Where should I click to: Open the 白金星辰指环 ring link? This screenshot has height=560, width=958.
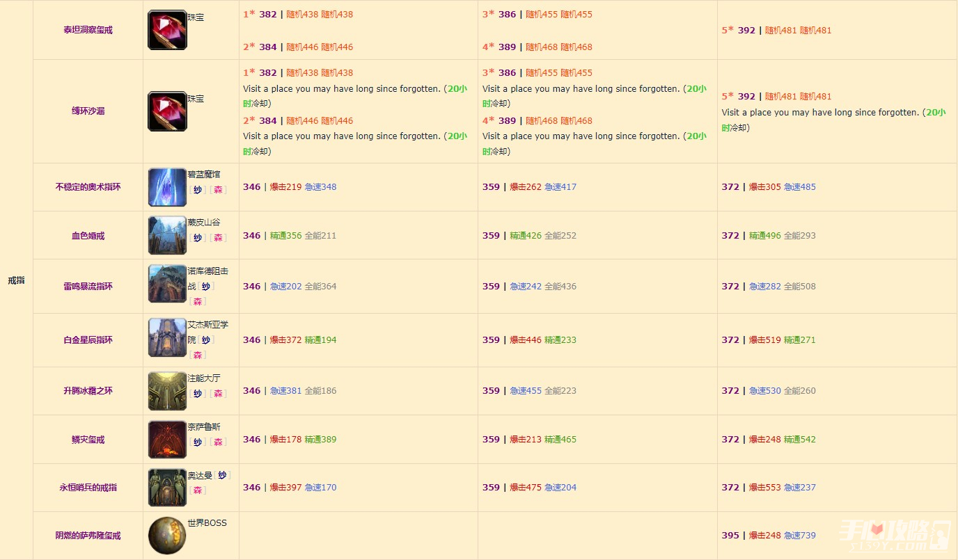tap(88, 339)
